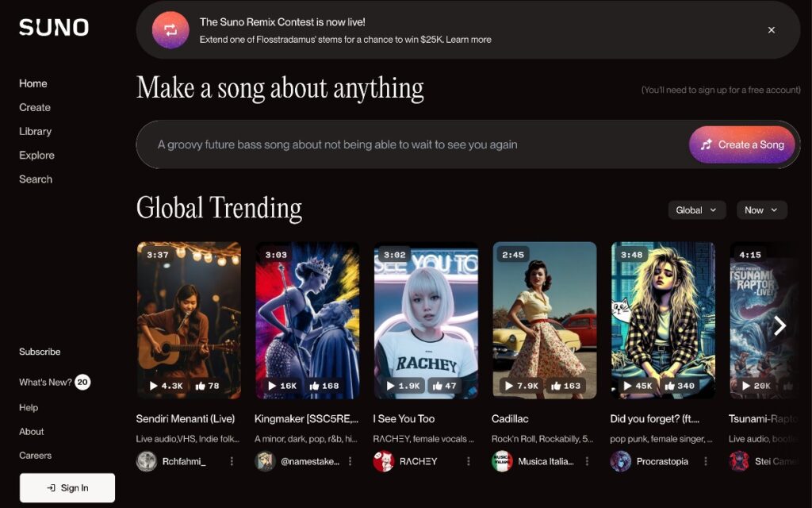Select Explore in the sidebar
This screenshot has height=508, width=812.
click(36, 155)
